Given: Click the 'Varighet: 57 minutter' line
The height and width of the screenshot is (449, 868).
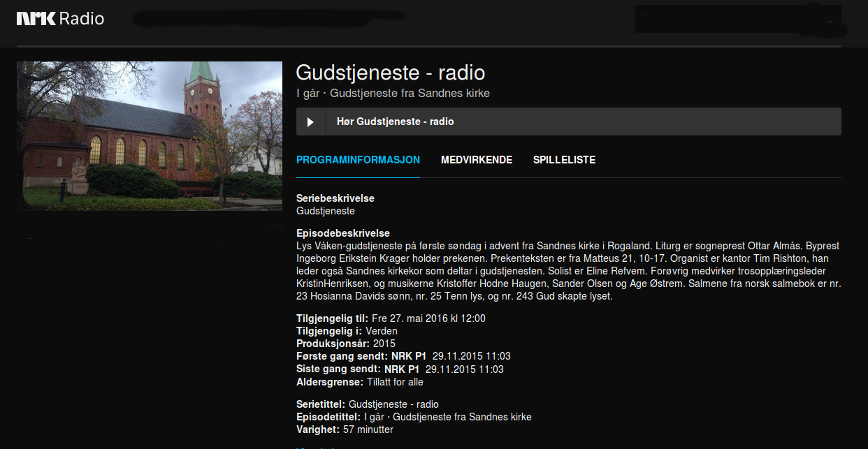Looking at the screenshot, I should 345,429.
